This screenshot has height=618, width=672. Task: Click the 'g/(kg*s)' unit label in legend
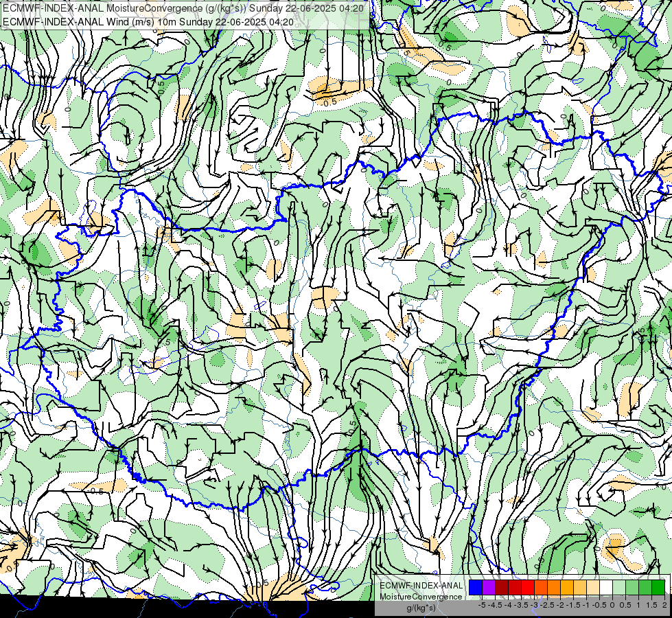point(421,608)
